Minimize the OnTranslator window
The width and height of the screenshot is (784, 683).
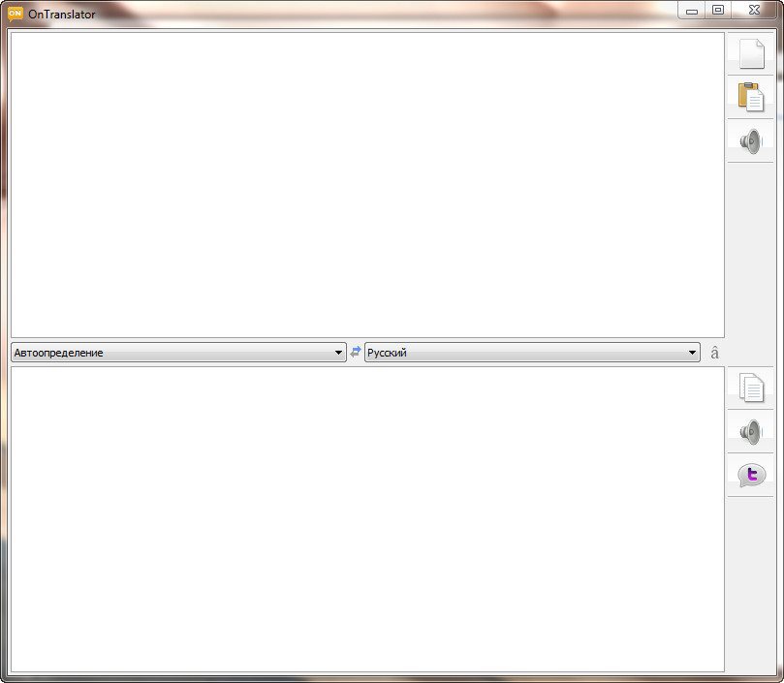tap(692, 11)
